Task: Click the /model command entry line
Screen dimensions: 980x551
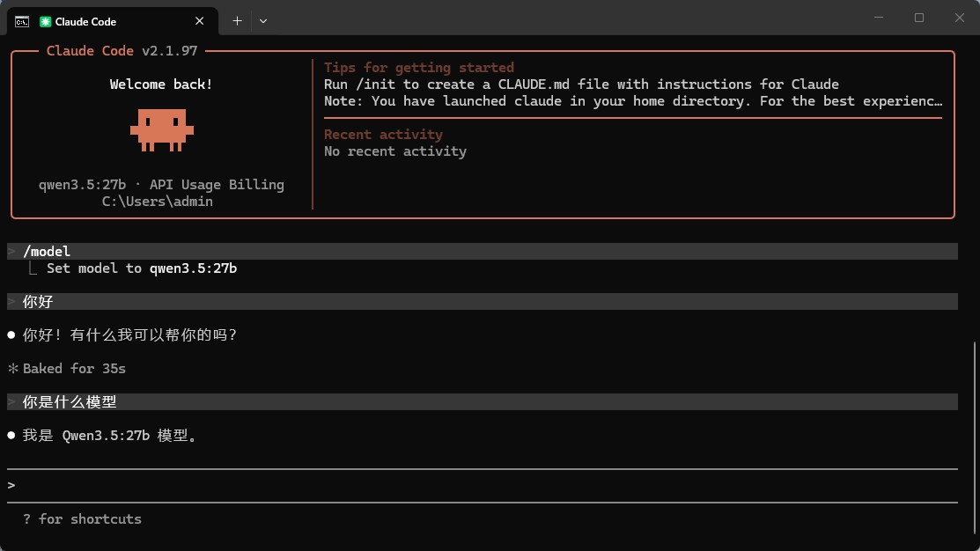Action: click(x=48, y=252)
